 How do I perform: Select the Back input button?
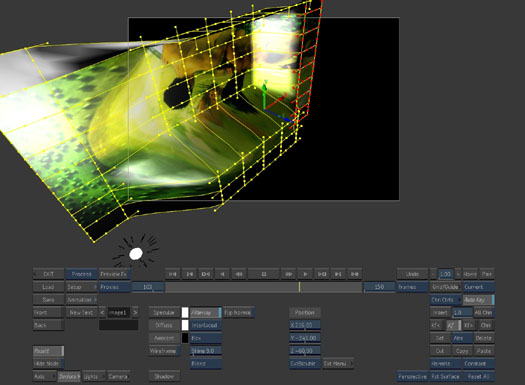(48, 325)
